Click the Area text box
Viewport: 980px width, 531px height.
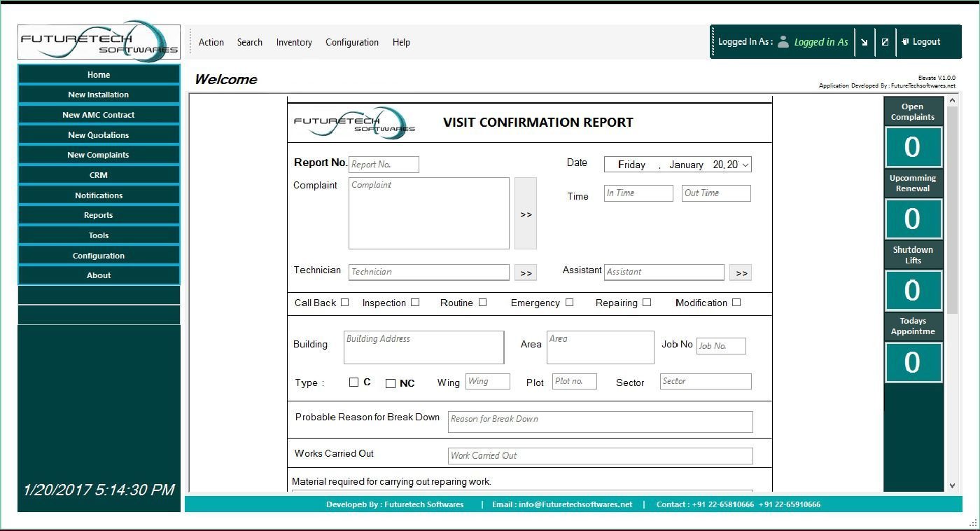[601, 347]
